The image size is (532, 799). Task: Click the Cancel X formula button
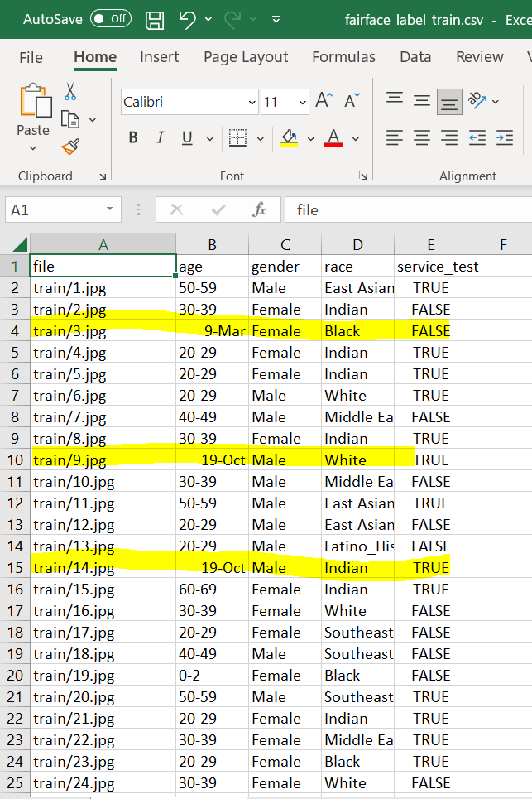177,209
